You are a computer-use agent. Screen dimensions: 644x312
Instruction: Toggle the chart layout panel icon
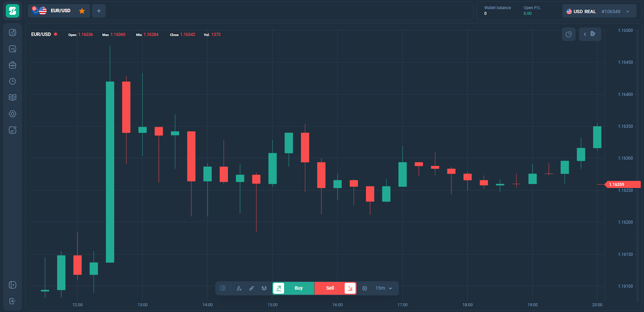tap(223, 288)
